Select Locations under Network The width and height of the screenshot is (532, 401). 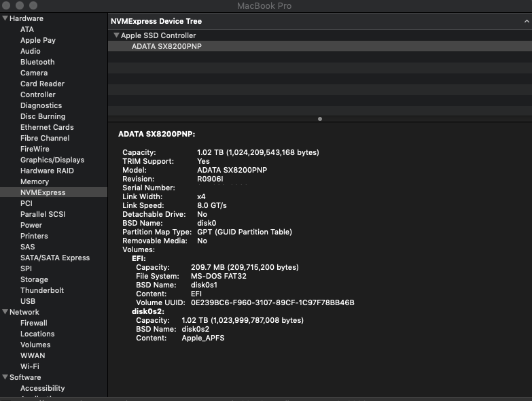37,334
